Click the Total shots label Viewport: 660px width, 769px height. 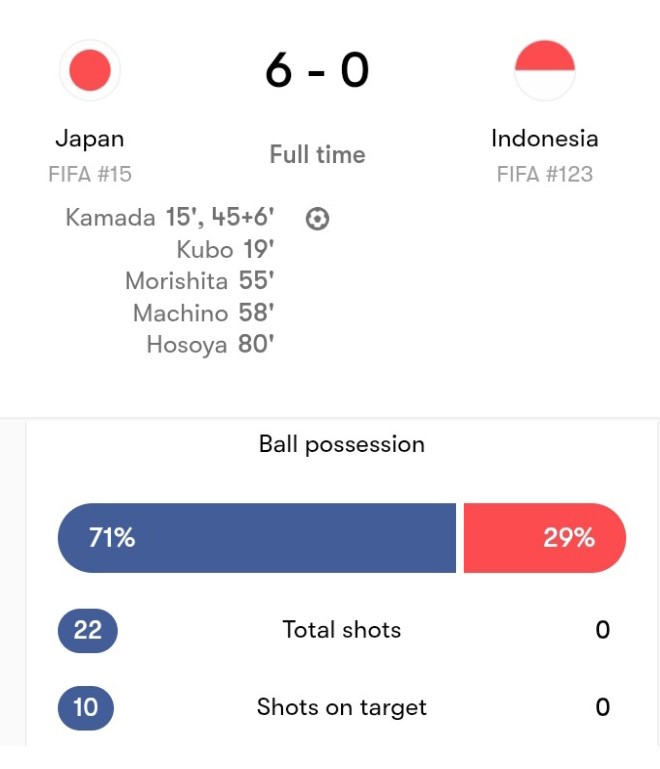pos(342,630)
